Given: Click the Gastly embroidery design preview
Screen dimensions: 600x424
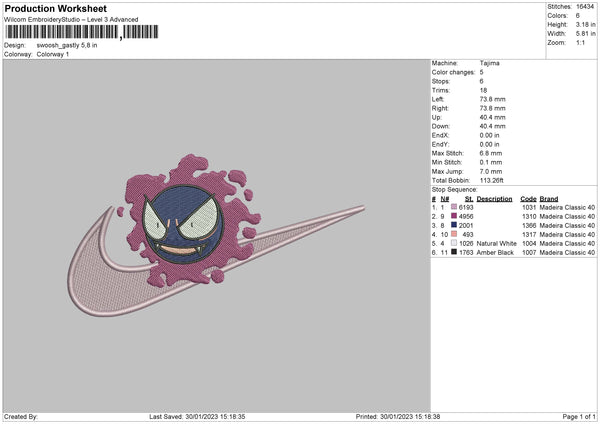Looking at the screenshot, I should coord(216,235).
